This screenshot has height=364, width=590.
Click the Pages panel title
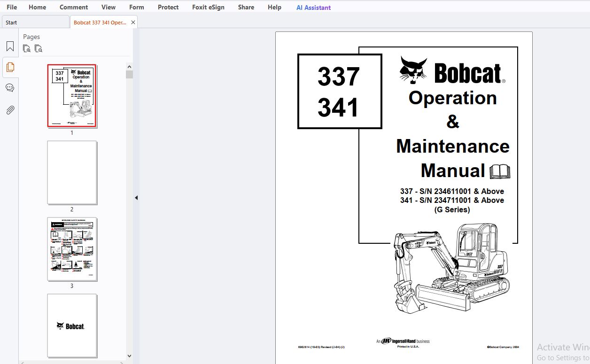click(31, 37)
